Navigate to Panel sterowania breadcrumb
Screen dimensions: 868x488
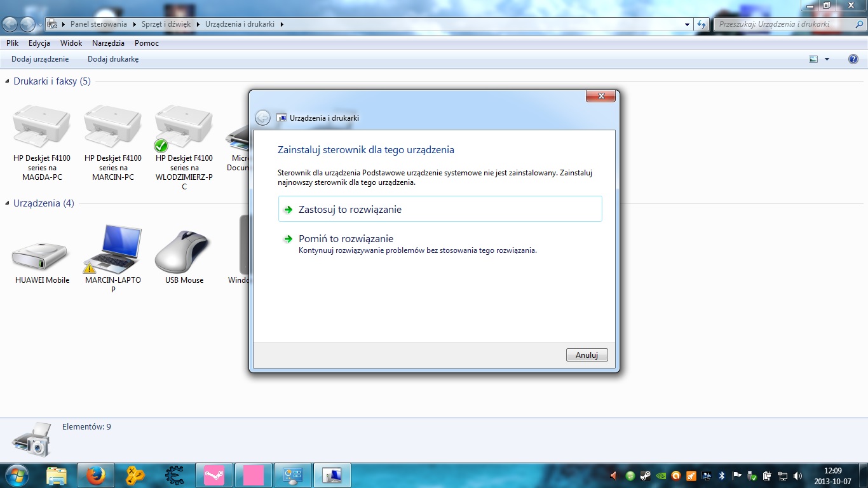click(x=98, y=24)
